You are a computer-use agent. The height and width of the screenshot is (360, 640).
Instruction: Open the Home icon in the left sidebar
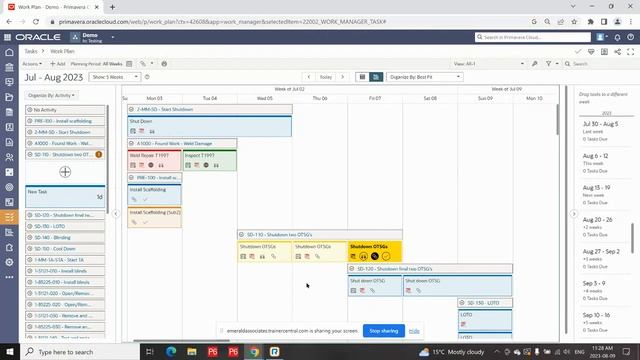coord(9,52)
